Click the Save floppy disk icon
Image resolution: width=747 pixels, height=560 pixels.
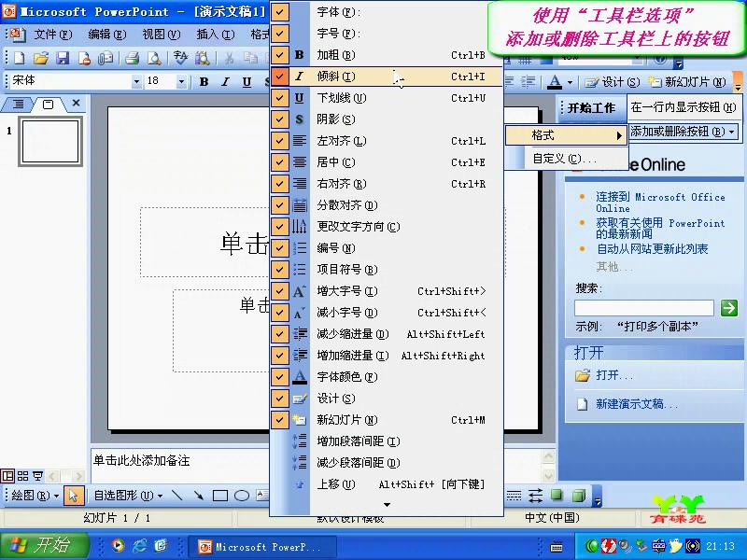pos(63,58)
